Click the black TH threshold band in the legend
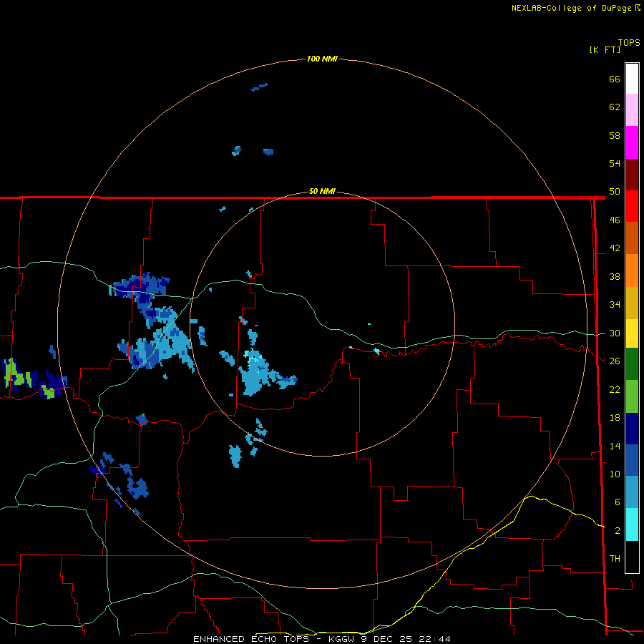The height and width of the screenshot is (644, 644). pyautogui.click(x=632, y=557)
